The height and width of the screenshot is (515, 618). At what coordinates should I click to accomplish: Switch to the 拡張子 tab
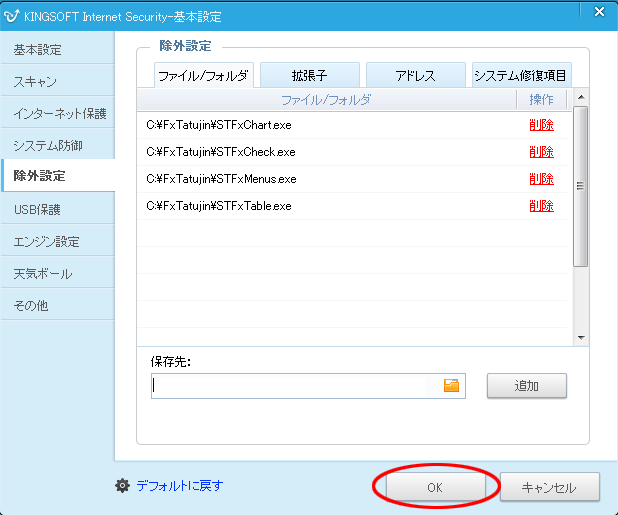pos(310,75)
